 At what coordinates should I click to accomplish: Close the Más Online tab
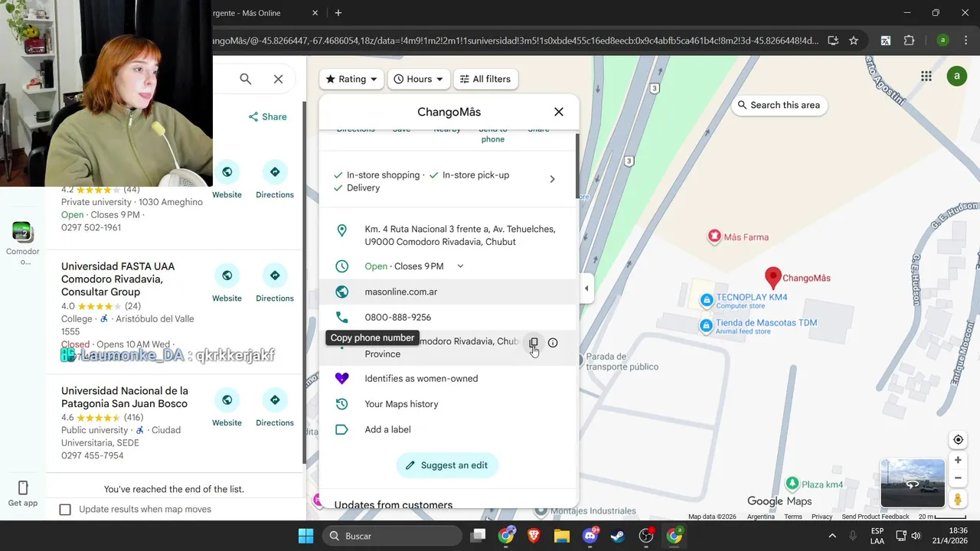(315, 13)
